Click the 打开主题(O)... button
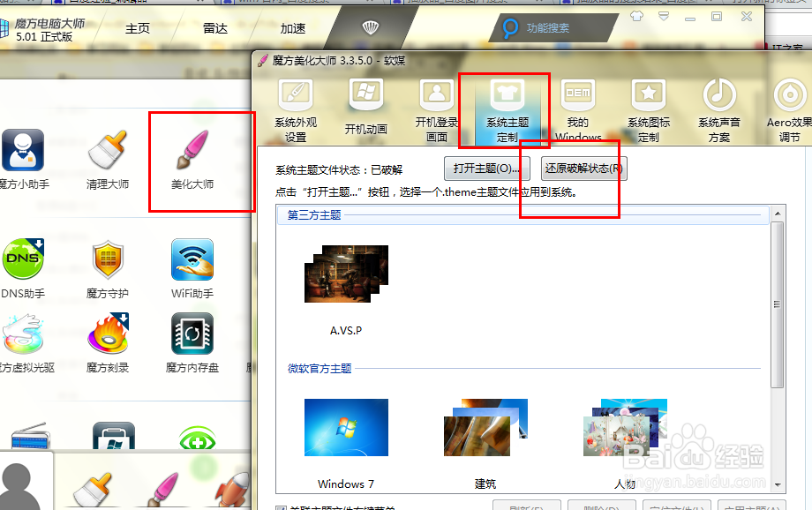Viewport: 812px width, 510px height. (x=487, y=169)
